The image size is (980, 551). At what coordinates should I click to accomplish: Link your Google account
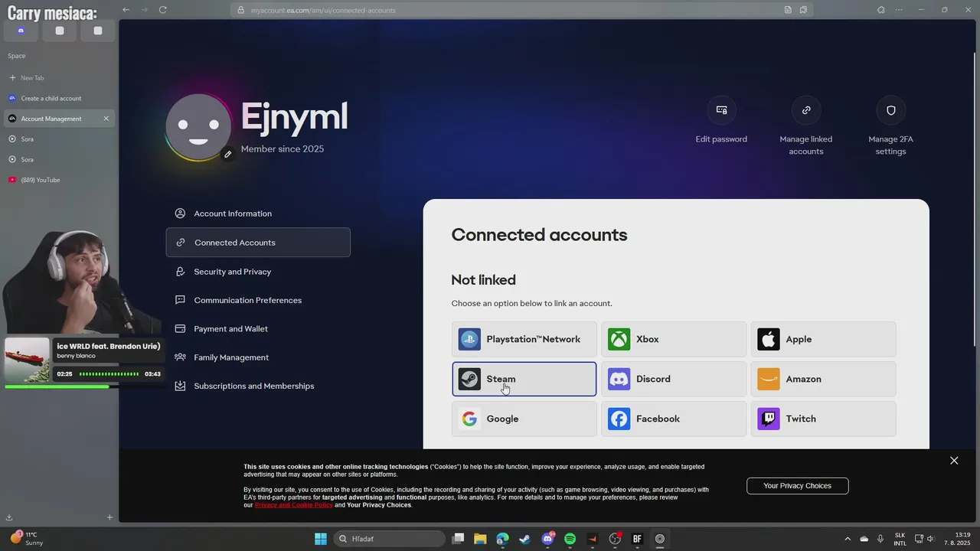coord(524,419)
